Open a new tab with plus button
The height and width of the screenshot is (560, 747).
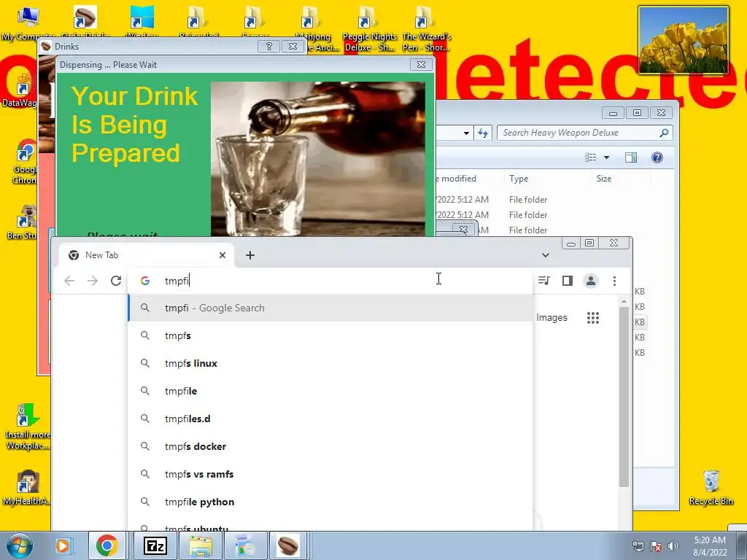(x=250, y=255)
